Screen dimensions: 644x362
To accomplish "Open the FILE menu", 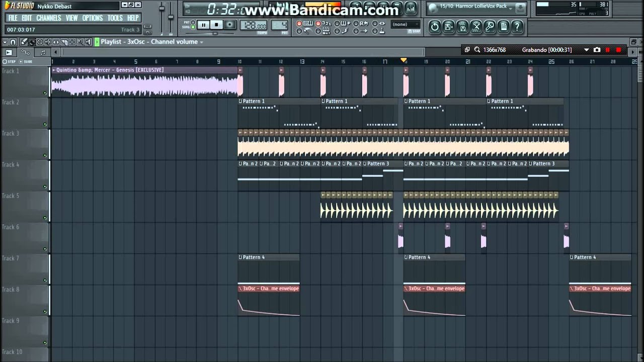I will (x=13, y=18).
